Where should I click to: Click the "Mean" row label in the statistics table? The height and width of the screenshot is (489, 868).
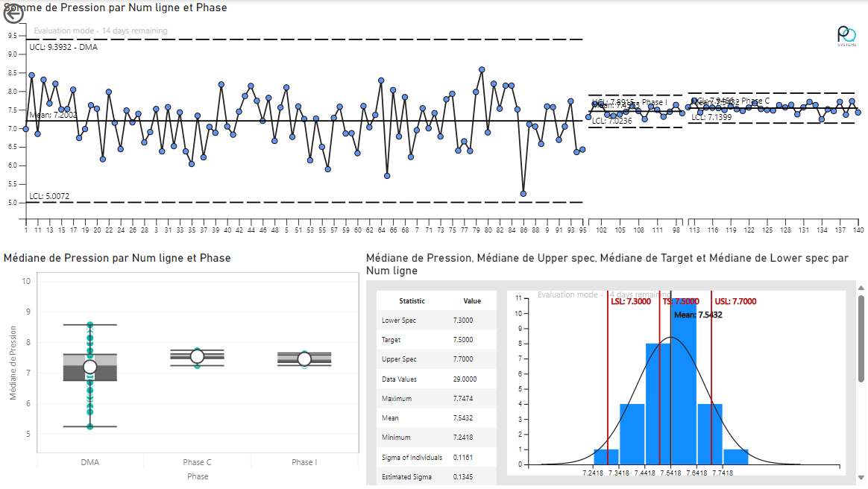[x=390, y=417]
